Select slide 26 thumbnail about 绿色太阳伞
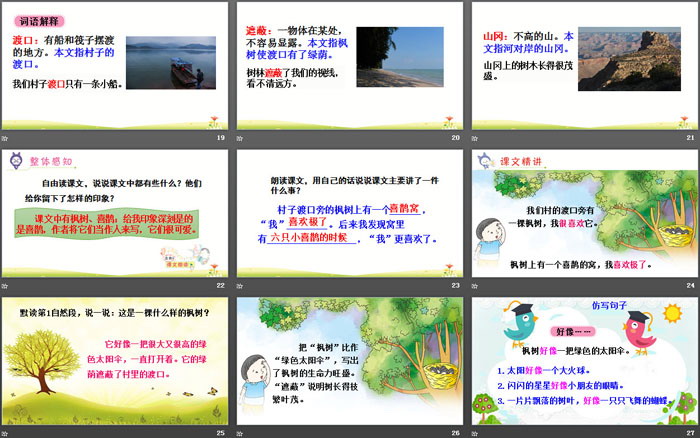The image size is (700, 438). [x=350, y=361]
